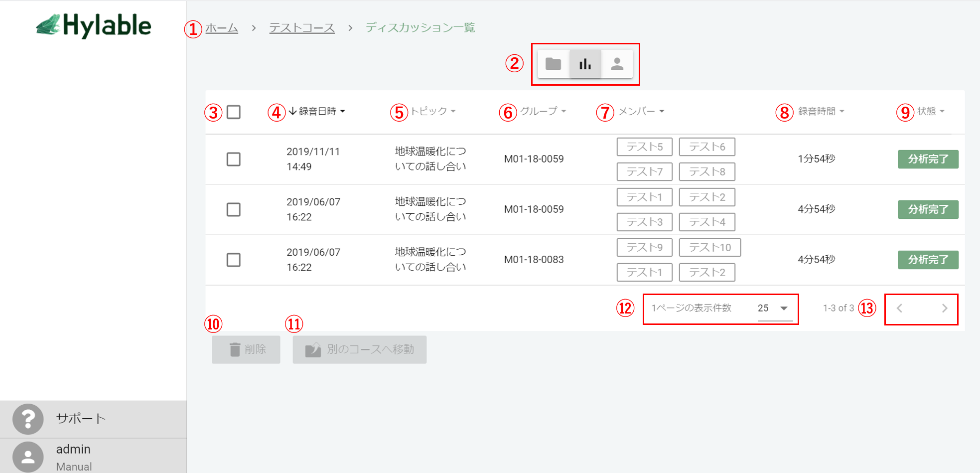Open the 状態 column header menu
This screenshot has height=473, width=980.
pyautogui.click(x=942, y=112)
